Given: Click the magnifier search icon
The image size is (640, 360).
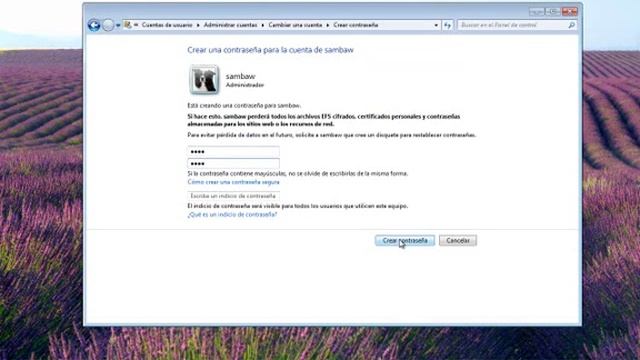Looking at the screenshot, I should pyautogui.click(x=571, y=25).
